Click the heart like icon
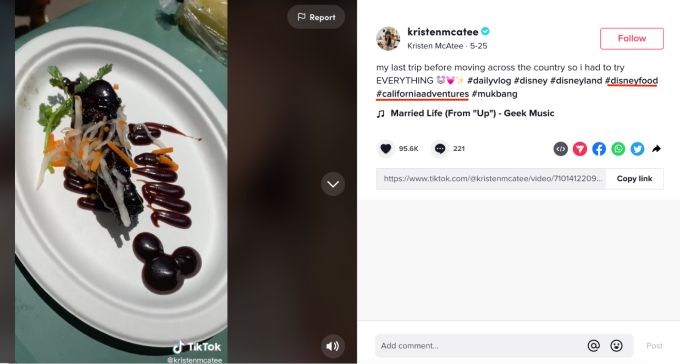This screenshot has height=364, width=680. point(386,149)
